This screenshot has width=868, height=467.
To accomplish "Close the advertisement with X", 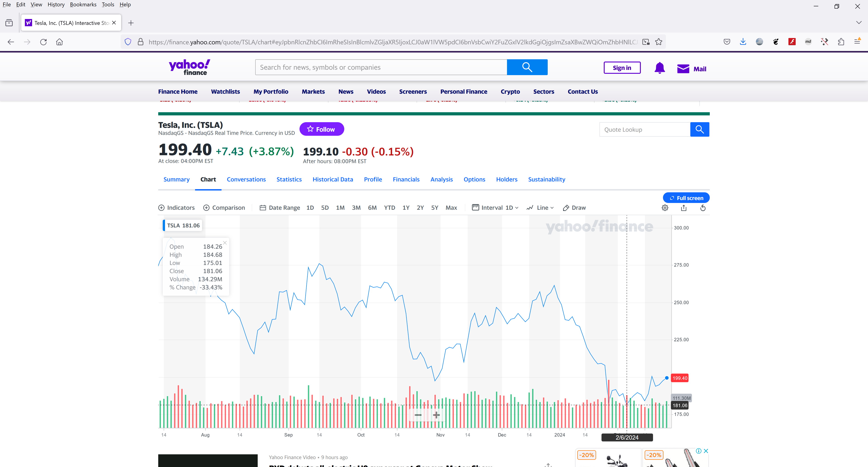I will click(706, 451).
